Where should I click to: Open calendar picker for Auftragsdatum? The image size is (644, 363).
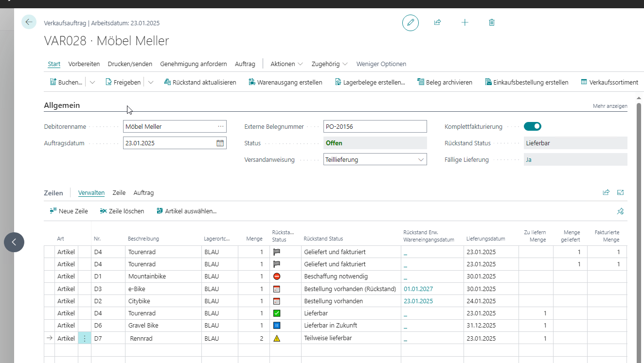tap(220, 143)
